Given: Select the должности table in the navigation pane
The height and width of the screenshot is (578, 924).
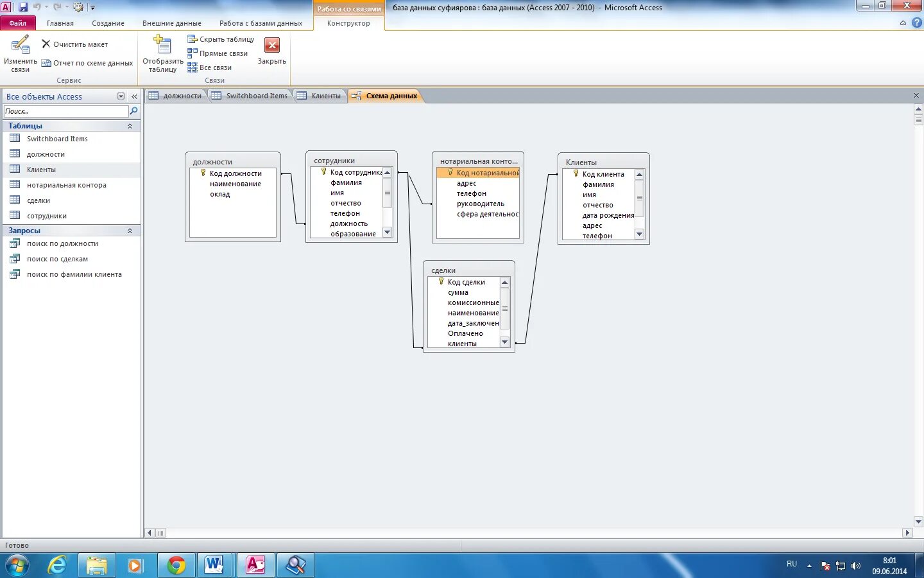Looking at the screenshot, I should tap(71, 154).
